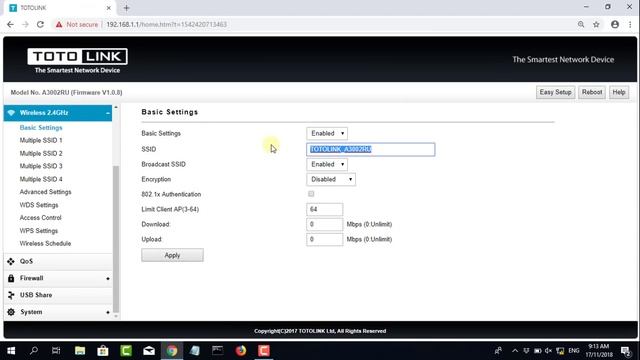Screen dimensions: 640x360
Task: Open File Explorer from taskbar
Action: pyautogui.click(x=80, y=351)
